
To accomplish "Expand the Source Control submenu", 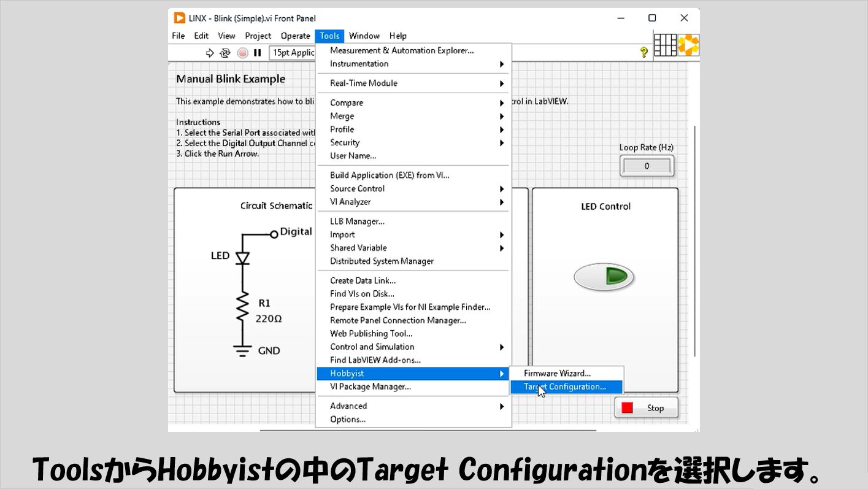I will tap(413, 189).
